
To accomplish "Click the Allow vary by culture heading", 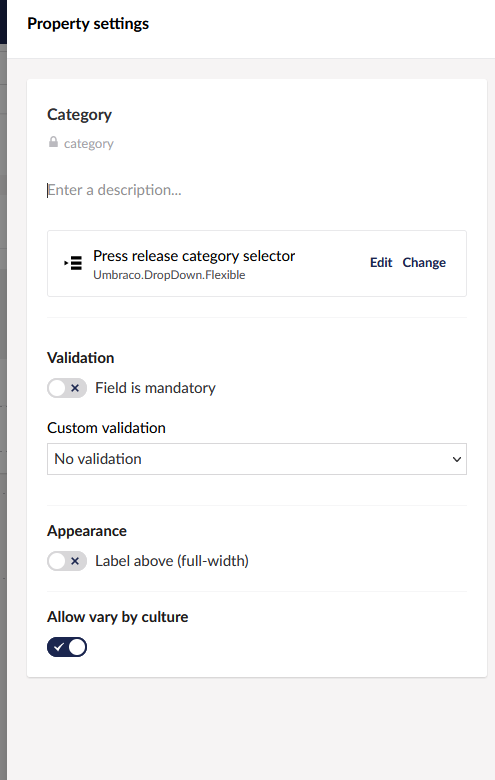I will click(118, 617).
